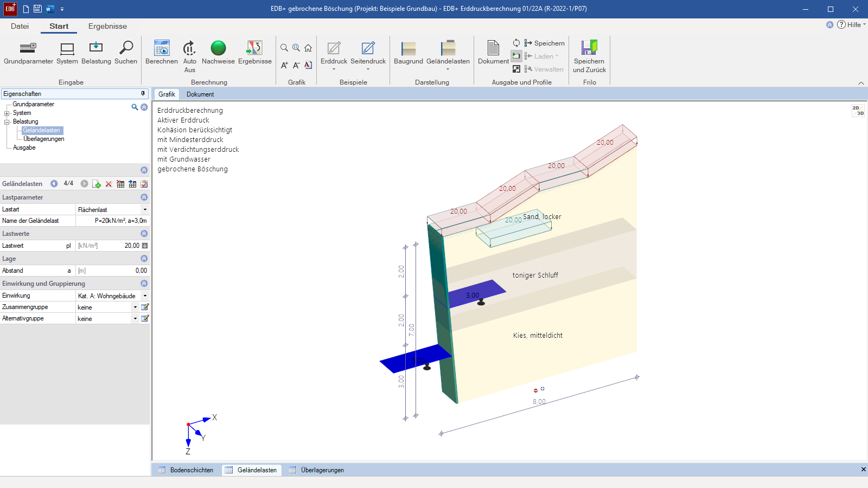Click the table icon with the red mark
Screen dimensions: 868x488
(120, 184)
